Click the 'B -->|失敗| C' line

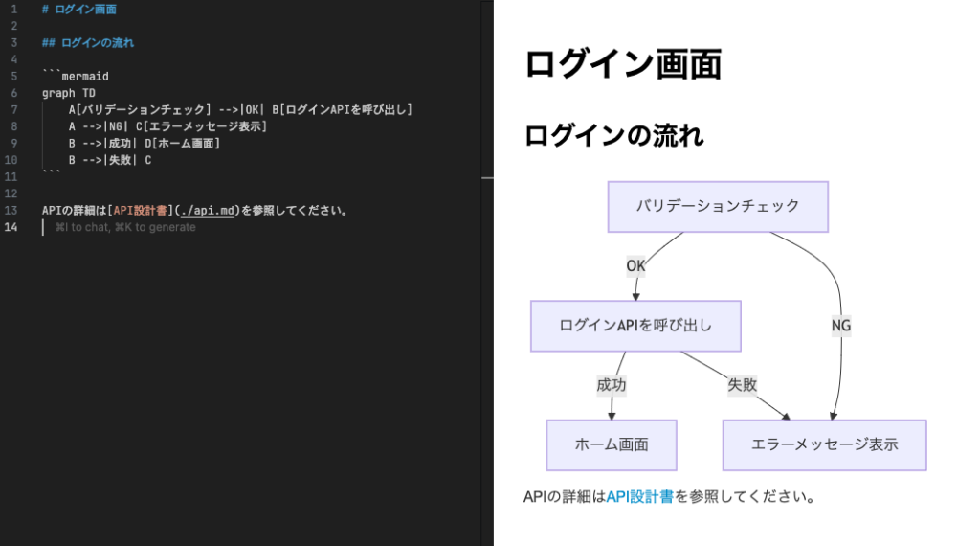coord(110,161)
